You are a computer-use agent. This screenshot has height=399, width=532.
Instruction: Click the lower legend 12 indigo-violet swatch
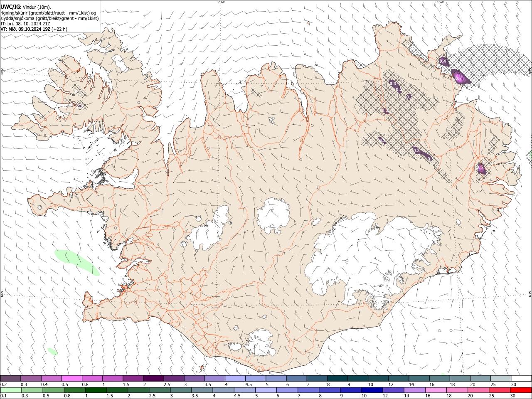pos(393,390)
